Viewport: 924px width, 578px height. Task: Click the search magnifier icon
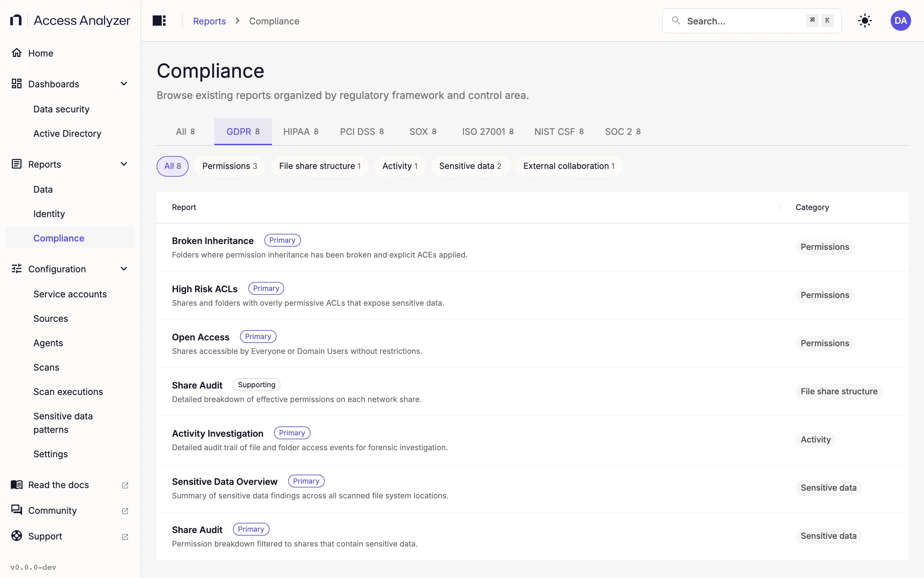(x=676, y=21)
